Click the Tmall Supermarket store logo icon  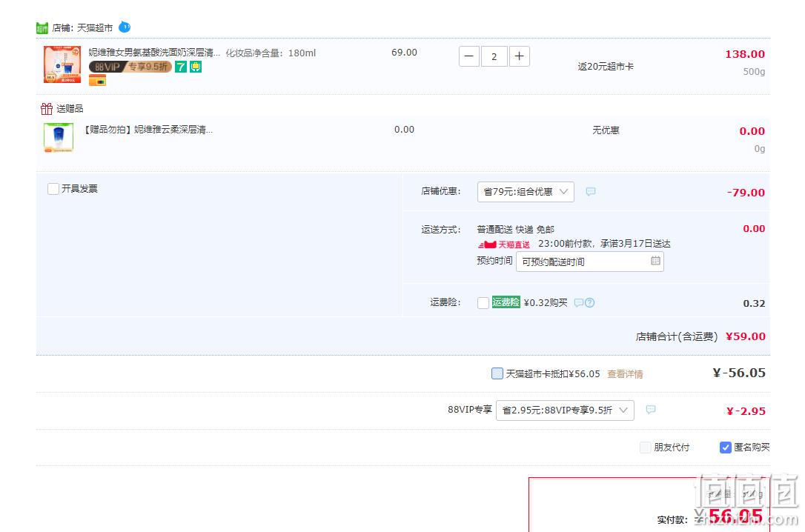(42, 27)
